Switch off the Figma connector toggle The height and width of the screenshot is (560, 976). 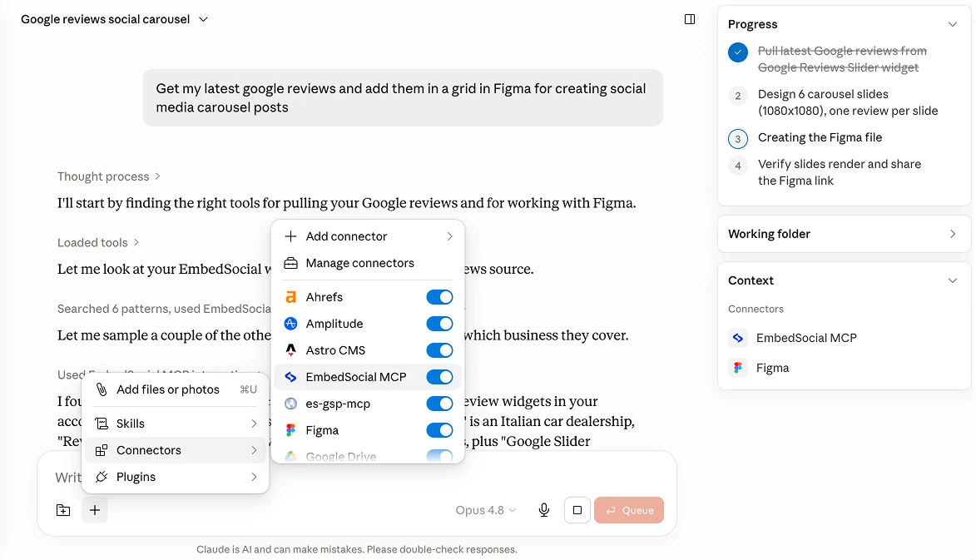(x=439, y=430)
